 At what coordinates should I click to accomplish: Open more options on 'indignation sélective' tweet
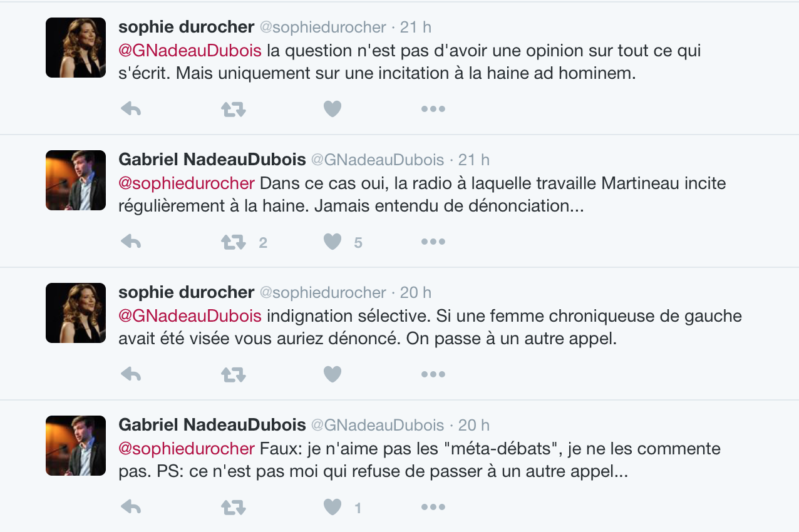[433, 375]
